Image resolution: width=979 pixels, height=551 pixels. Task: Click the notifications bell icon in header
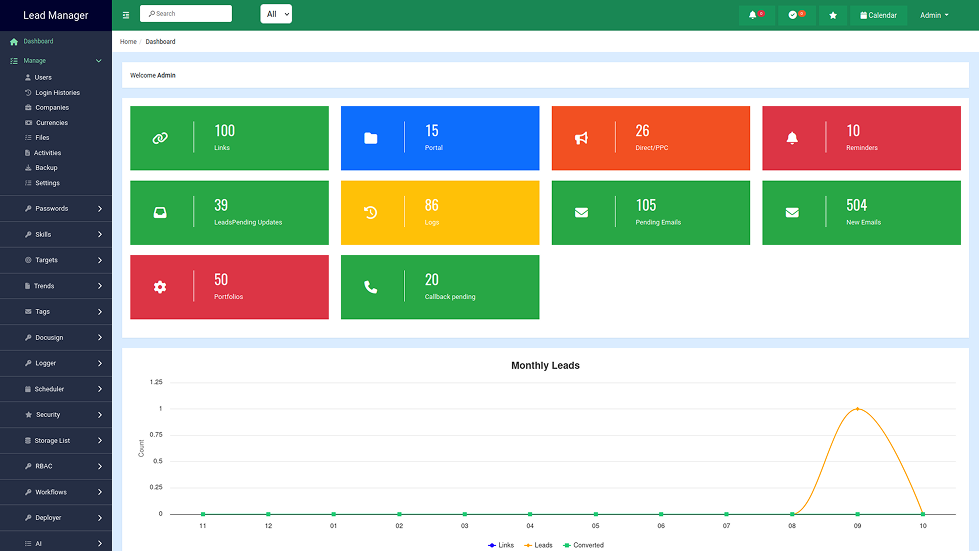tap(754, 15)
